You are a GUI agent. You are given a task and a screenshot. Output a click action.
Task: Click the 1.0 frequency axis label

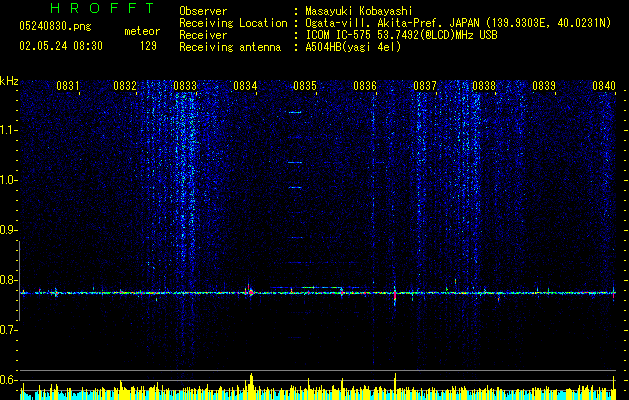(8, 180)
